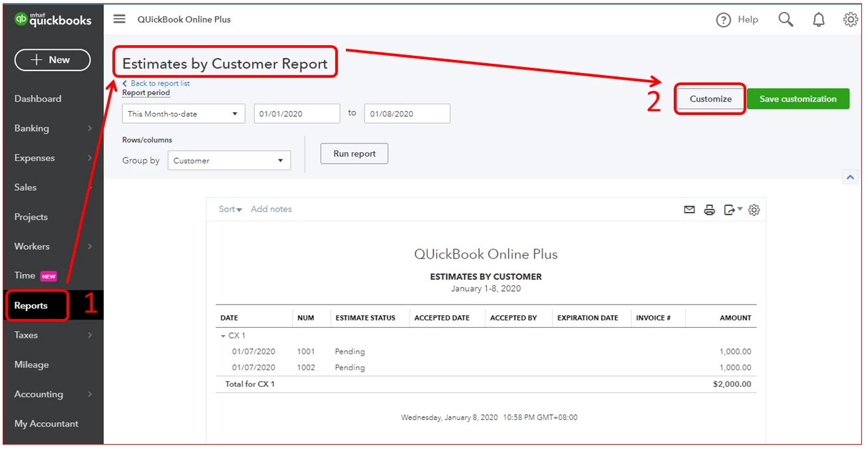This screenshot has width=868, height=450.
Task: Click the QuickBooks logo
Action: (53, 20)
